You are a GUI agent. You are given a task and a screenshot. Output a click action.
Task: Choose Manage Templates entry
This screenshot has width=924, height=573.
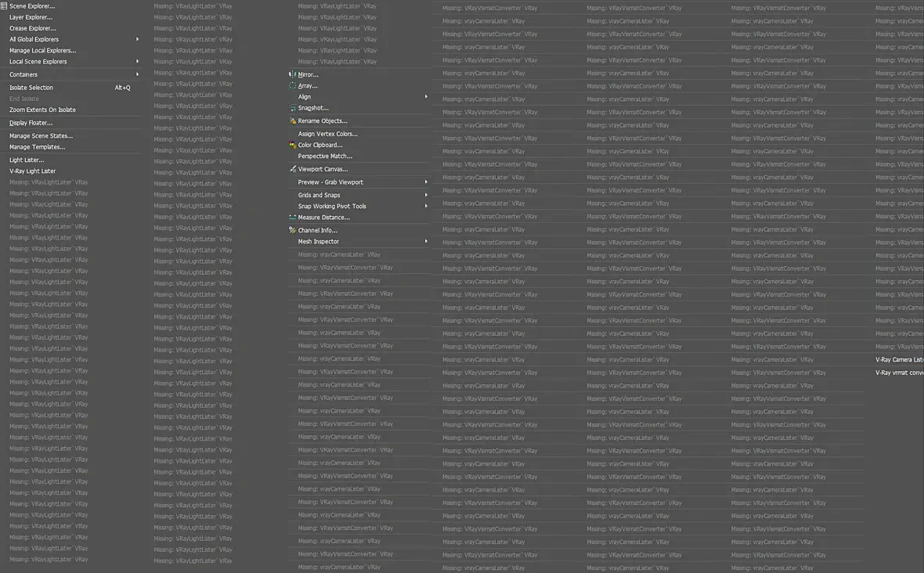(37, 147)
